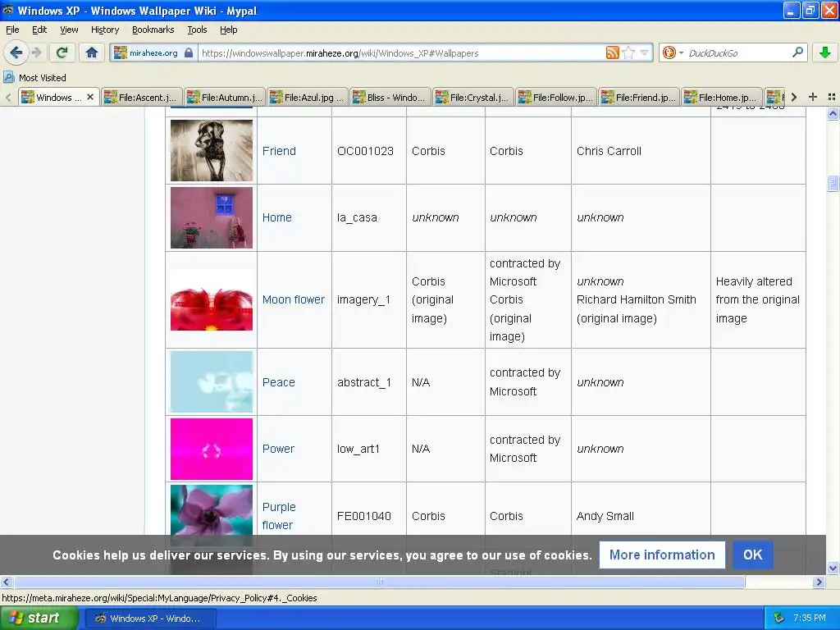Click the RSS feed icon in address bar
Screen dimensions: 840x630
(612, 52)
